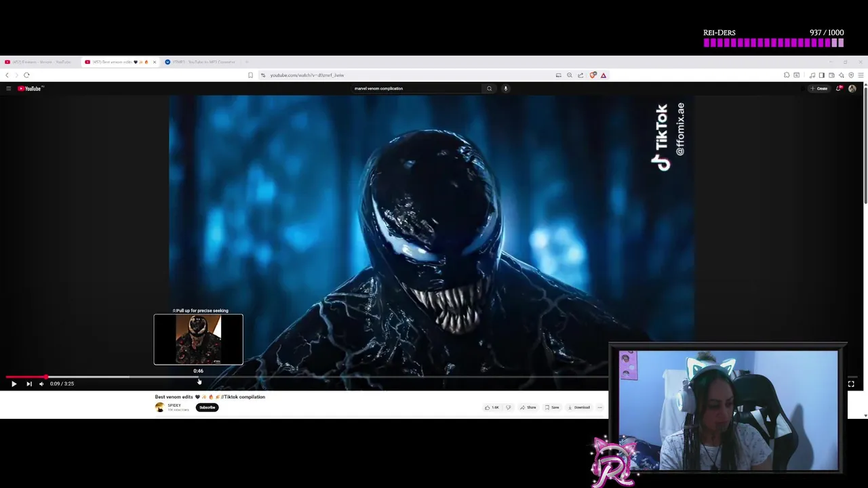This screenshot has width=868, height=488.
Task: Click the Share button below video
Action: click(528, 407)
